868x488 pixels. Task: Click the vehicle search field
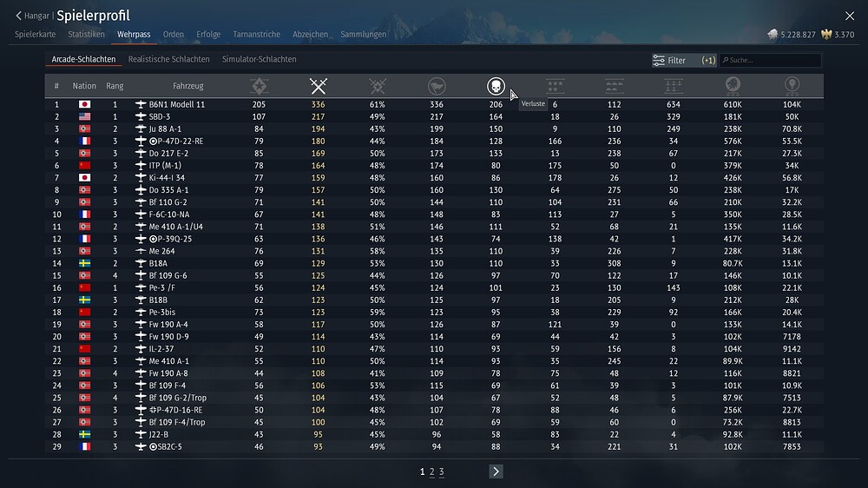[x=773, y=61]
